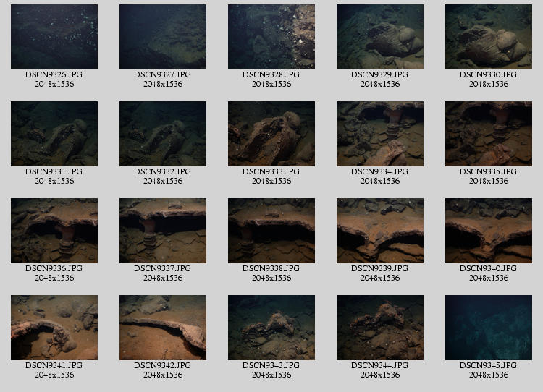Click the DSCN9336.JPG thumbnail
This screenshot has height=392, width=543.
pos(54,231)
